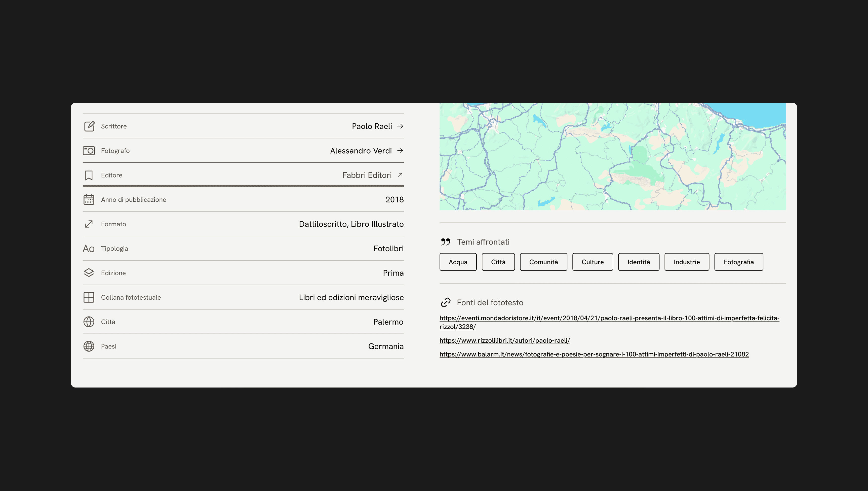Click the quotation mark icon beside Temi affrontati

pos(446,242)
